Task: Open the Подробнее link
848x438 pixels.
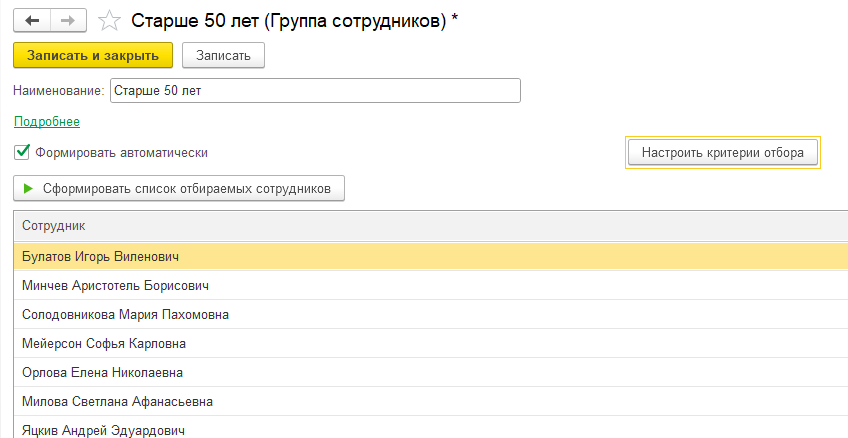Action: click(x=47, y=122)
